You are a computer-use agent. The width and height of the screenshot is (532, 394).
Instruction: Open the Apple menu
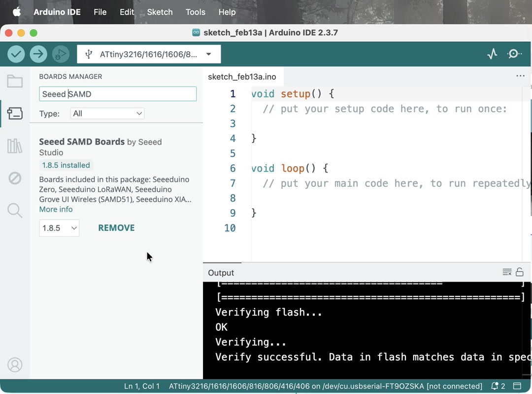(x=17, y=12)
